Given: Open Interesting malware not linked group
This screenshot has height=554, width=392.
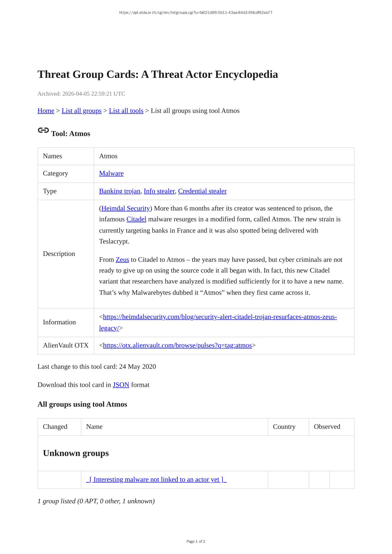Looking at the screenshot, I should (156, 480).
